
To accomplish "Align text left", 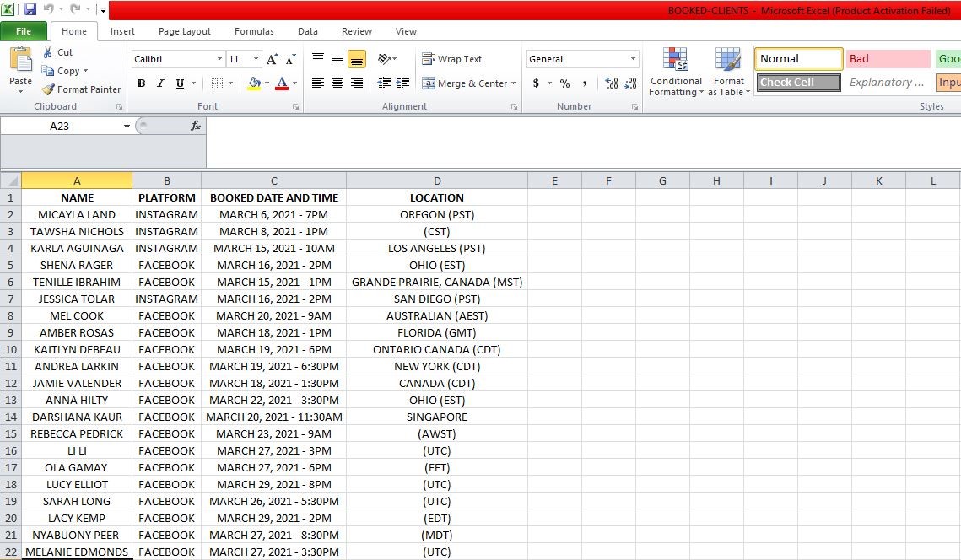I will pyautogui.click(x=318, y=83).
